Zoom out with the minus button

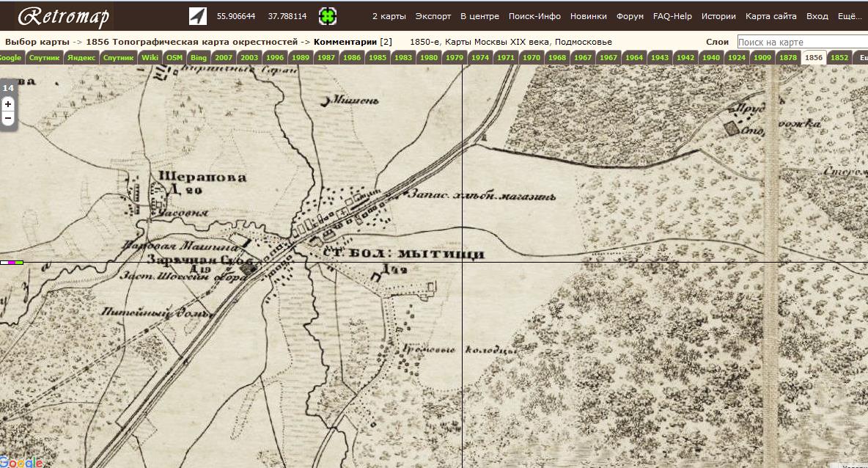pos(8,118)
